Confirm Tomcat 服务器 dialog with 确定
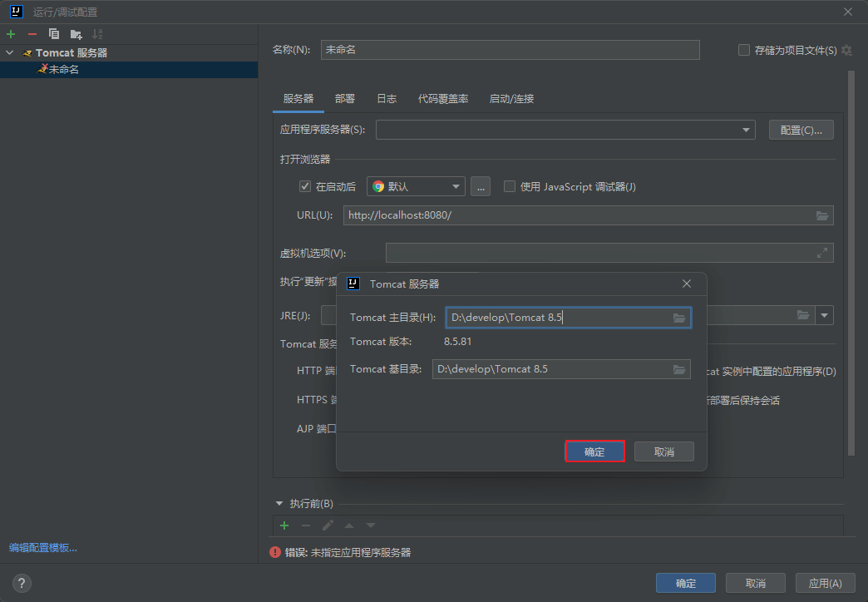Viewport: 868px width, 602px height. click(x=594, y=451)
